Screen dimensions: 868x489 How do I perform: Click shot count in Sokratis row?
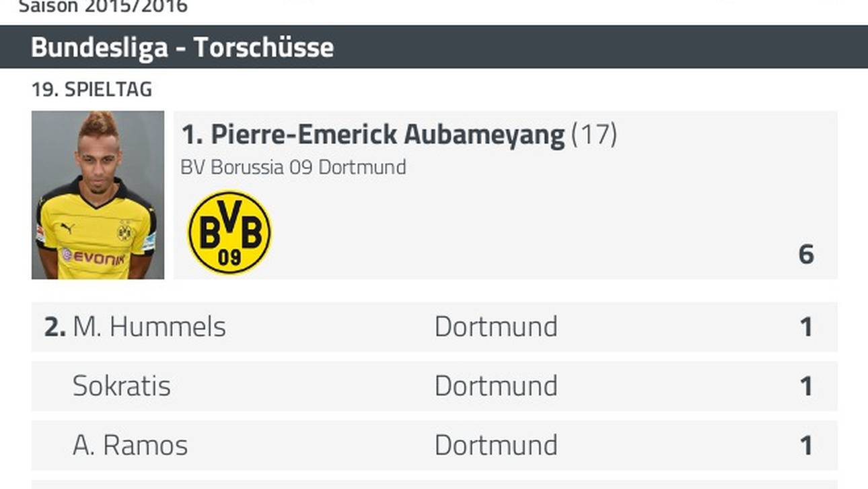click(x=806, y=387)
